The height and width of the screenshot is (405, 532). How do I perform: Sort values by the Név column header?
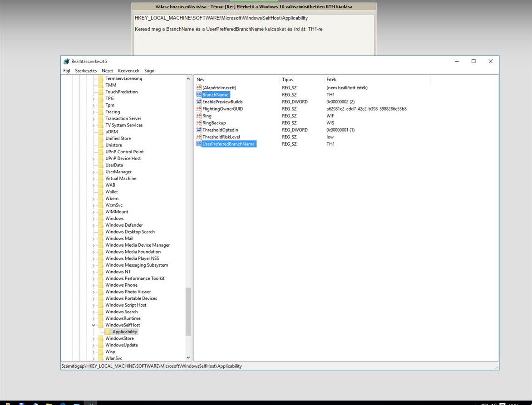[237, 79]
